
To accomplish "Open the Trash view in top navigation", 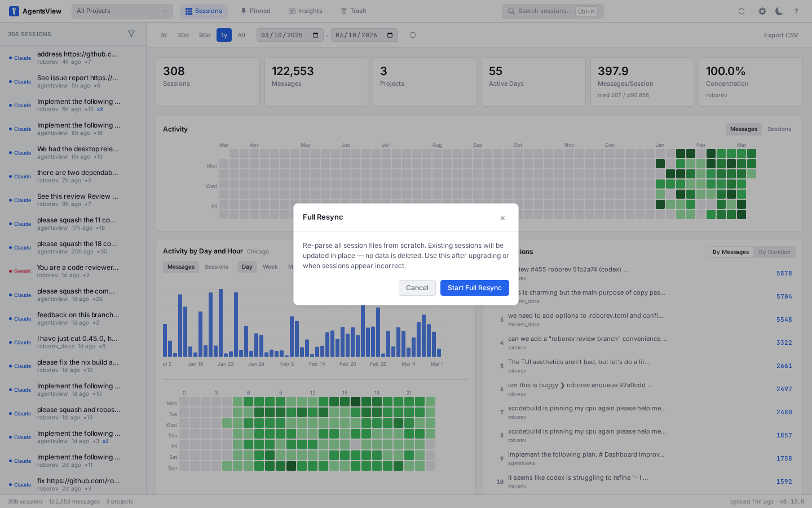I will 353,11.
